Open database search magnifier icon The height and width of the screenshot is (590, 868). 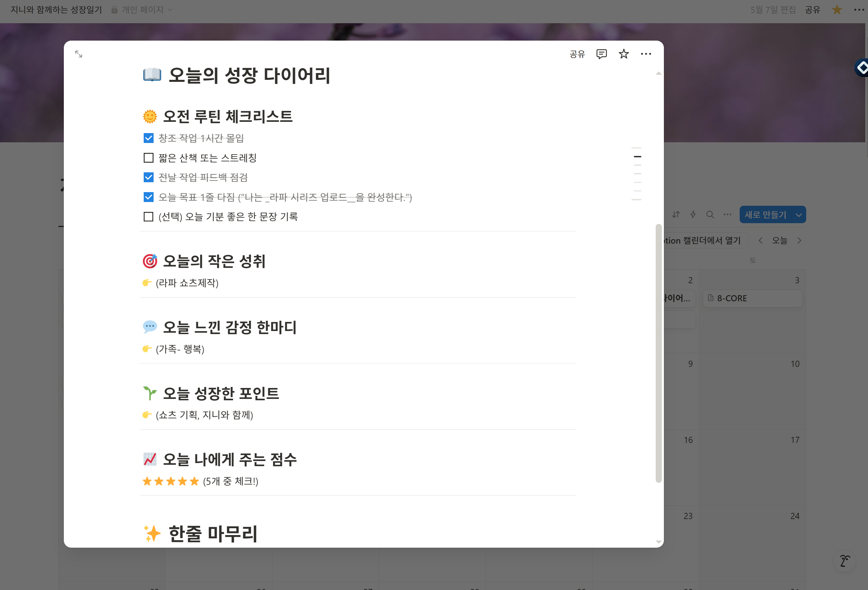click(x=710, y=214)
